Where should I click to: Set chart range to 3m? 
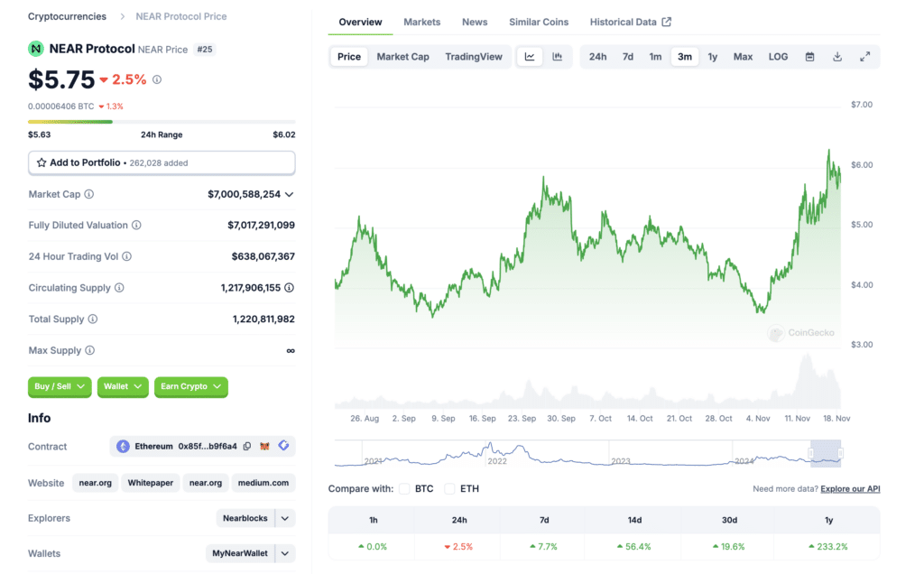pyautogui.click(x=685, y=57)
